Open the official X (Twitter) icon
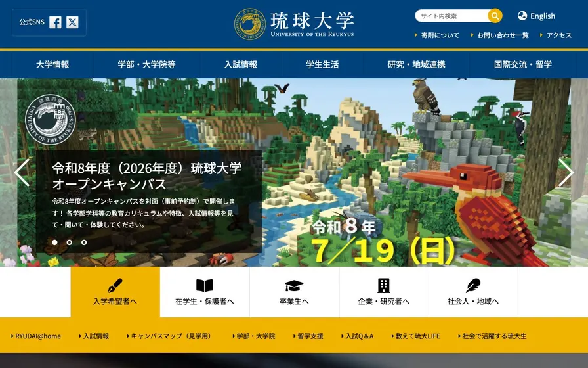The image size is (588, 368). (72, 22)
